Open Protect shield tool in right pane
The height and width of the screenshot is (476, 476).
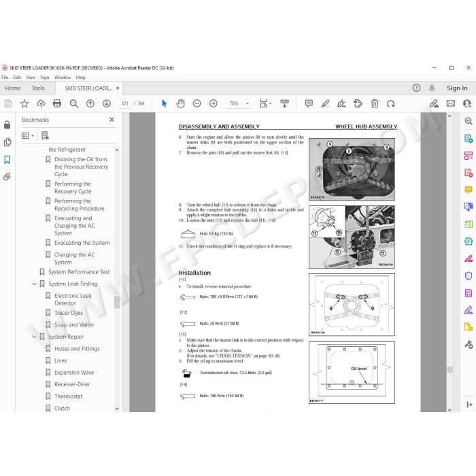469,275
